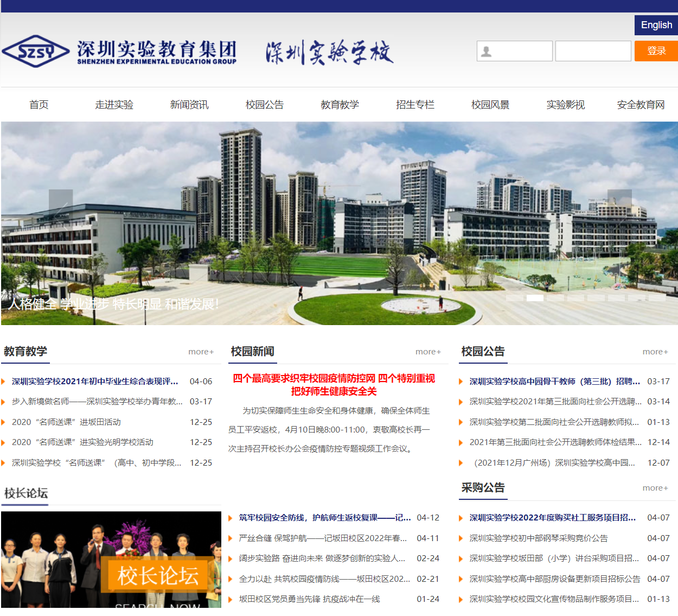Image resolution: width=678 pixels, height=616 pixels.
Task: Open red headline 四个最高要求织牢校园疫情防控网
Action: coord(334,385)
